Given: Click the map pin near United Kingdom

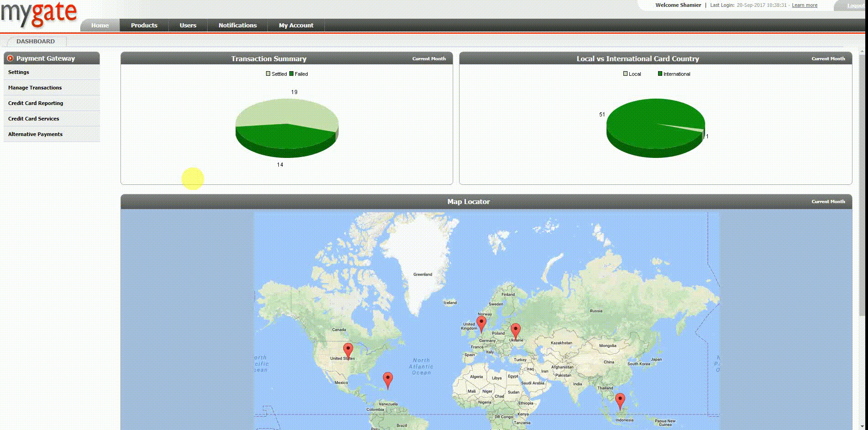Looking at the screenshot, I should click(x=481, y=324).
